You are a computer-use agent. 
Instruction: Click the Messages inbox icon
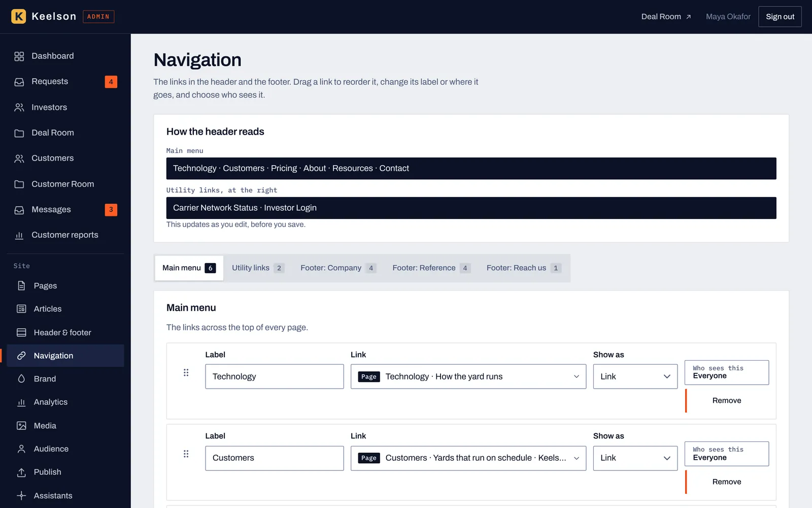(19, 210)
